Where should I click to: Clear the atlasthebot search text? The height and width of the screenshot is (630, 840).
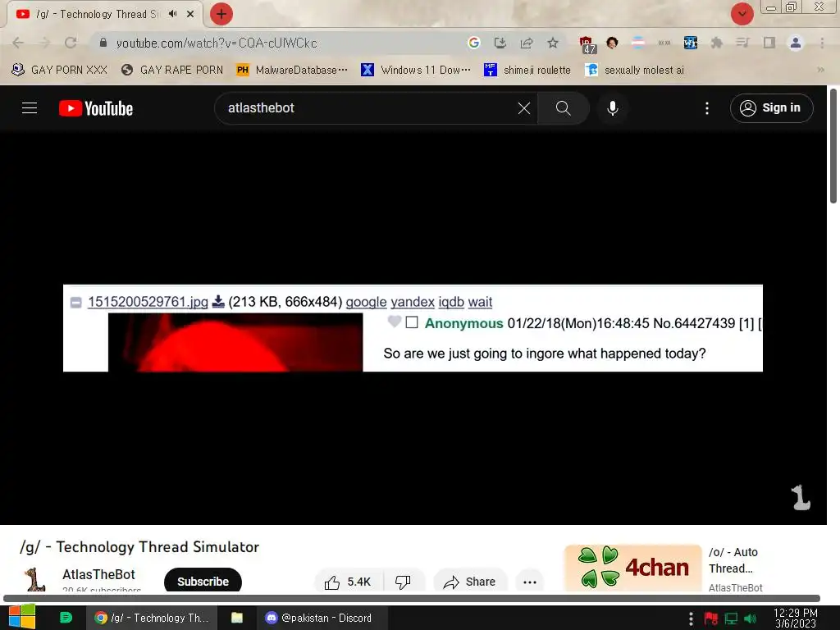(524, 108)
